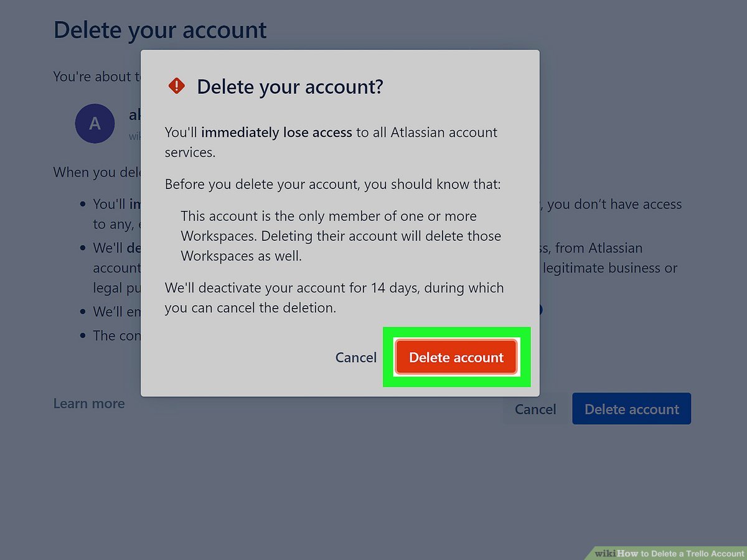747x560 pixels.
Task: Confirm with the red Delete account button
Action: (456, 357)
